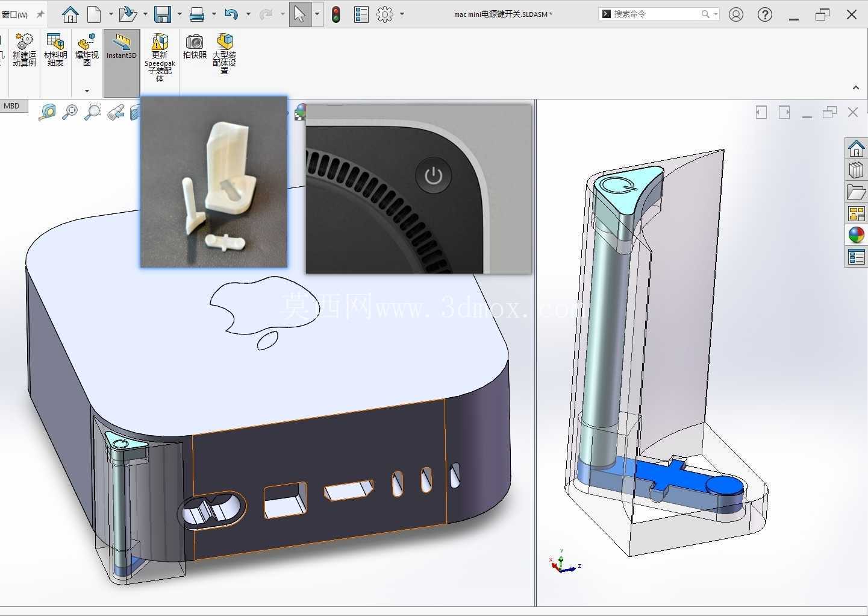Click the Open file folder icon

(x=128, y=14)
